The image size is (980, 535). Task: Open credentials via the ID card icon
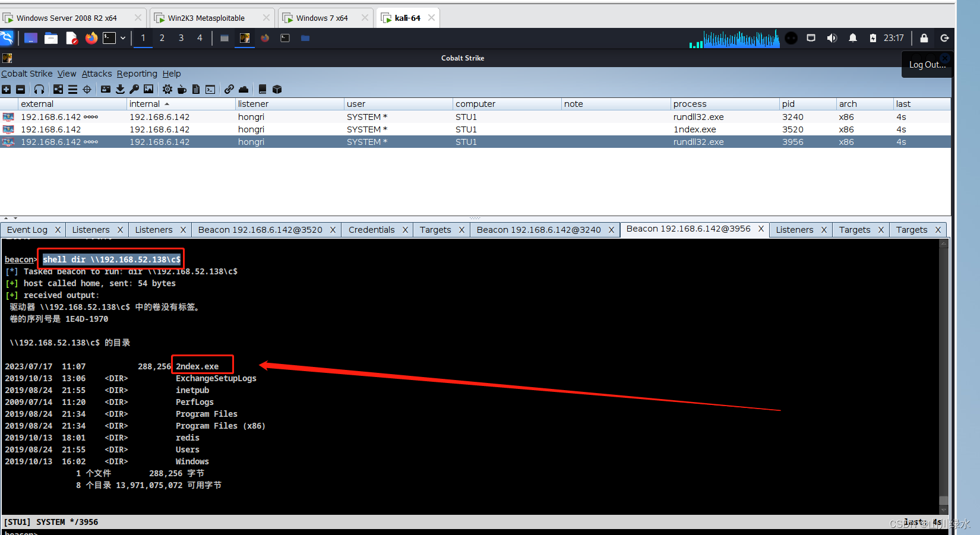click(x=106, y=89)
